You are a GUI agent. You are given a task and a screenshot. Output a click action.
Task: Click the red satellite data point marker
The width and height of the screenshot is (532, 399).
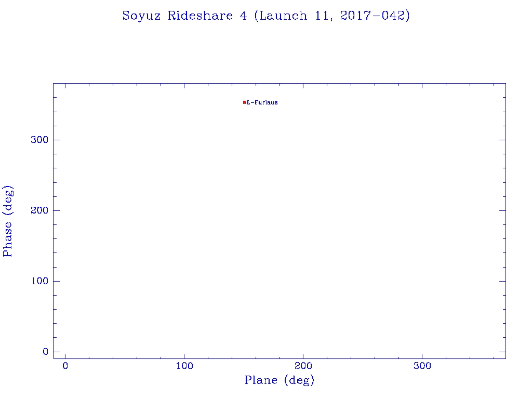[x=244, y=102]
